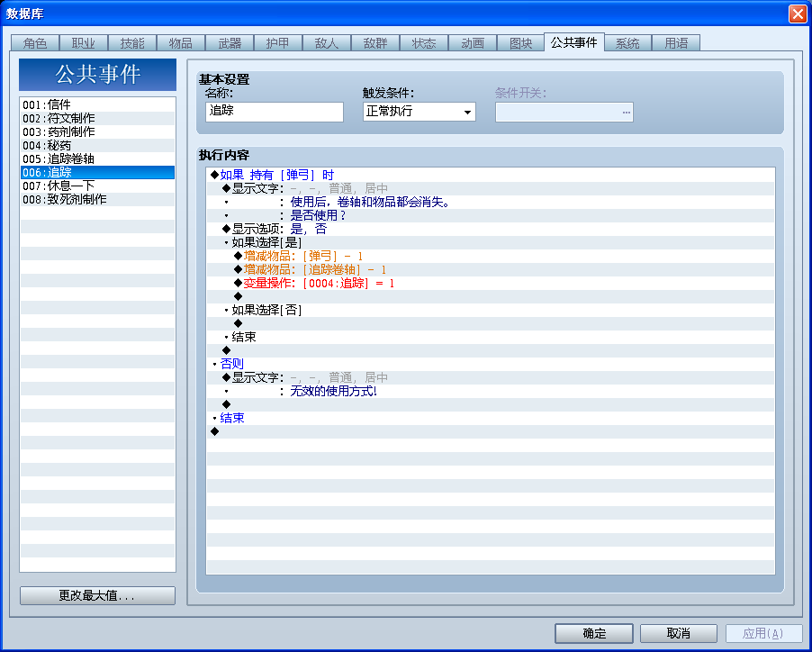Select the 显示选项: 是, 否 command

tap(491, 229)
